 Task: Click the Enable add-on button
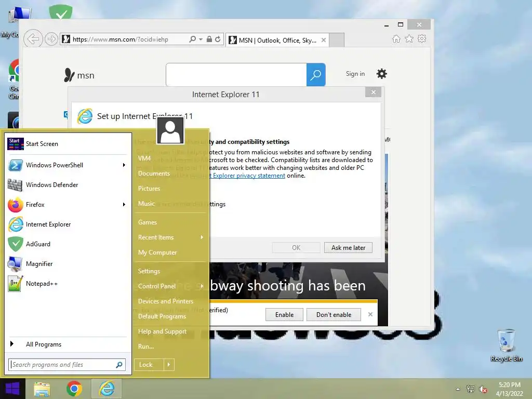(x=284, y=315)
